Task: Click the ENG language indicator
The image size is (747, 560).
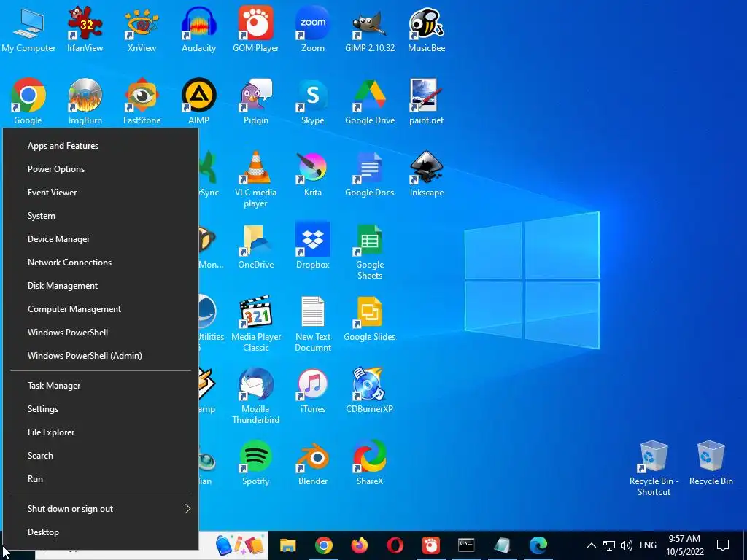Action: point(648,545)
